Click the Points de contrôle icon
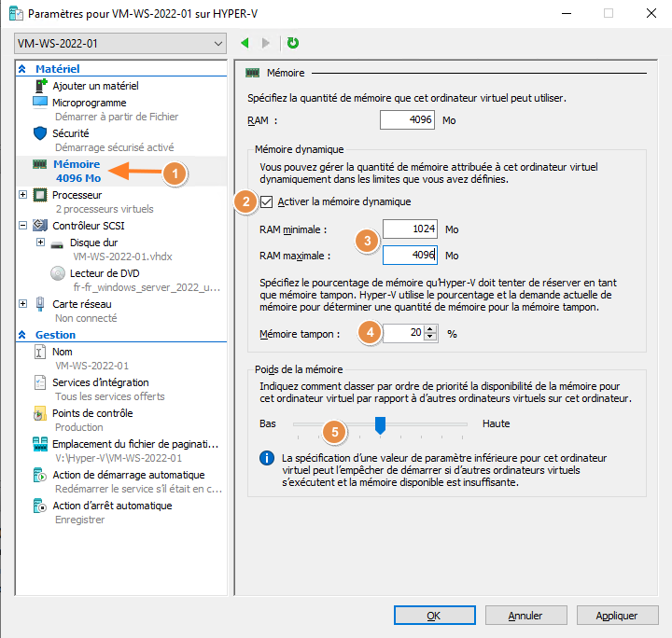The width and height of the screenshot is (672, 638). [40, 413]
